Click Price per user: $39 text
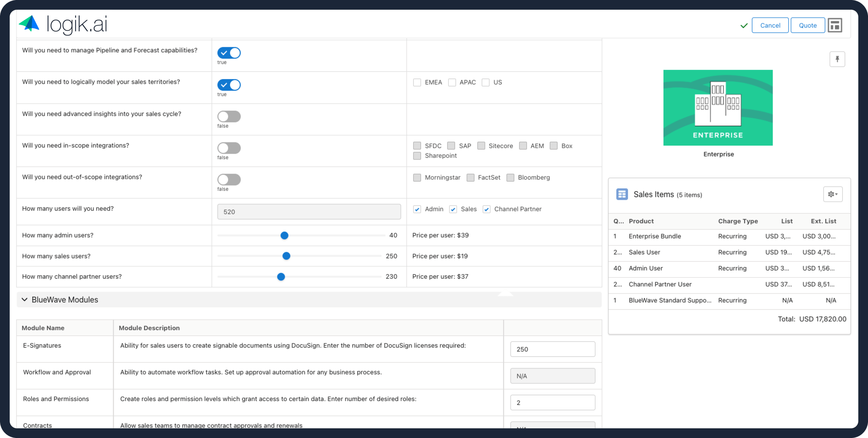 click(441, 235)
